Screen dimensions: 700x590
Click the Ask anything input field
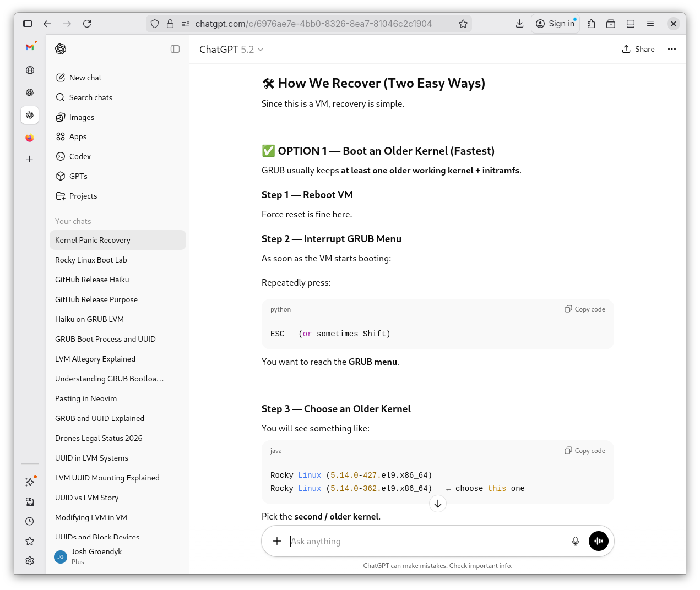(424, 541)
